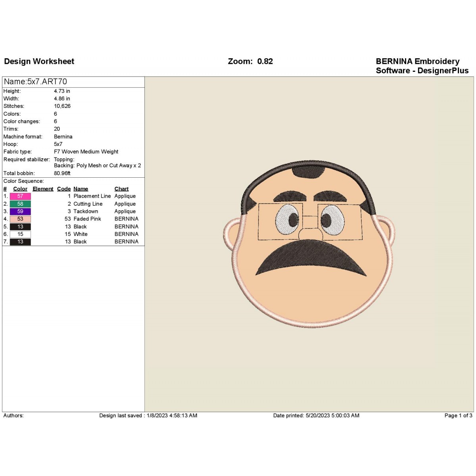The image size is (476, 476).
Task: Click the Height value 4.73 in
Action: (x=62, y=91)
